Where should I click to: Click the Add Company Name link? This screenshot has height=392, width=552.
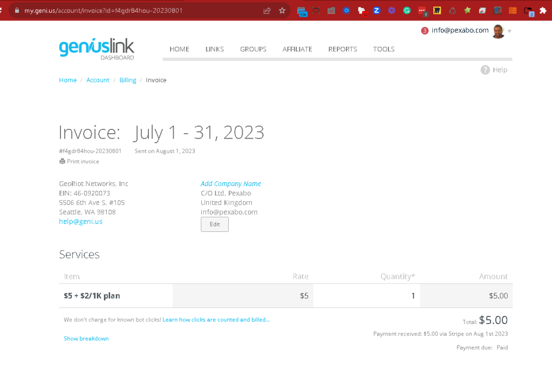pos(230,184)
